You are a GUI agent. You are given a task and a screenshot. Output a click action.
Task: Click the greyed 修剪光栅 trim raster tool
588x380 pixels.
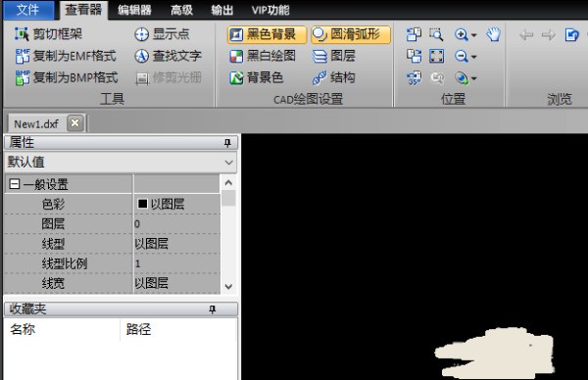click(x=168, y=77)
